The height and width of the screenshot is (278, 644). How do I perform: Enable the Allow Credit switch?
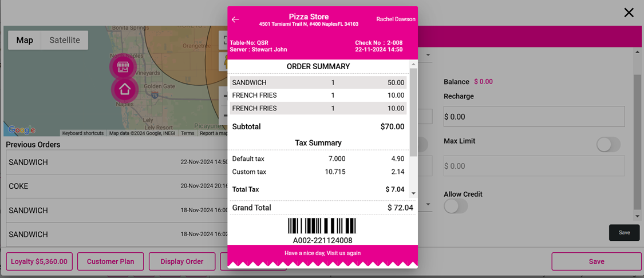click(456, 206)
